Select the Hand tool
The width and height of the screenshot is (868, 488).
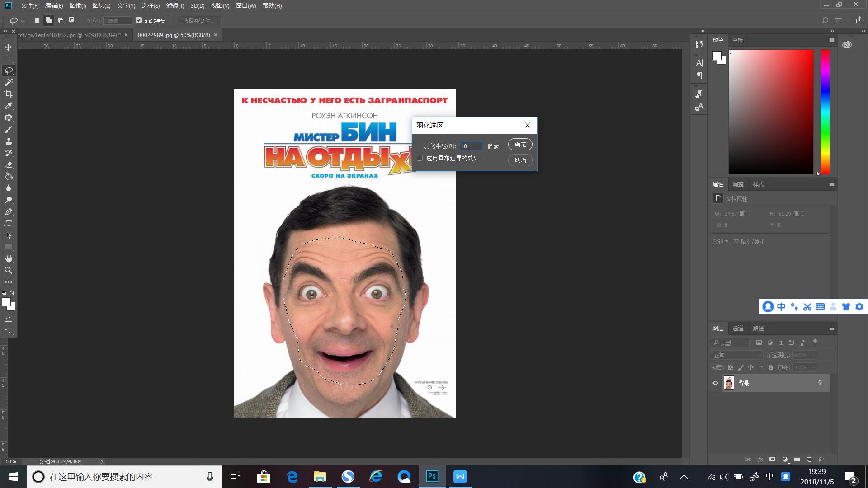(x=9, y=258)
